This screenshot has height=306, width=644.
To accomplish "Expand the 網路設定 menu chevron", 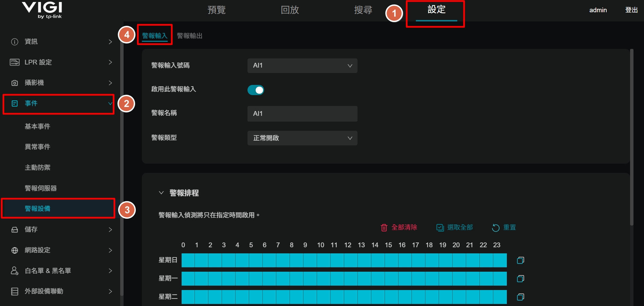I will [x=110, y=250].
